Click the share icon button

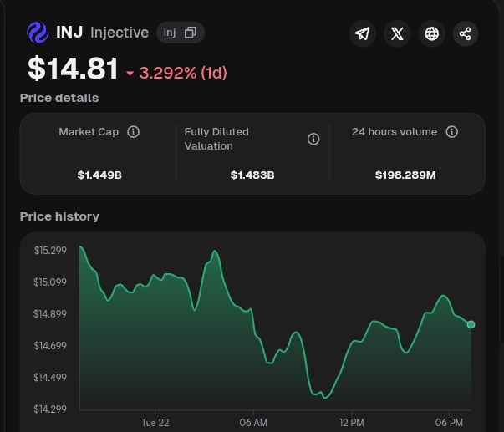[466, 33]
